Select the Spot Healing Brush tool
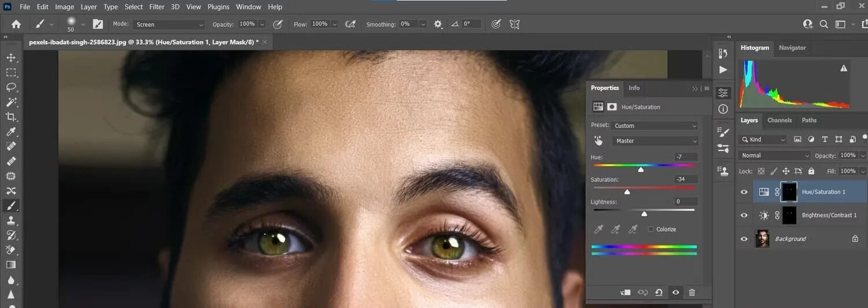Image resolution: width=868 pixels, height=308 pixels. (11, 146)
